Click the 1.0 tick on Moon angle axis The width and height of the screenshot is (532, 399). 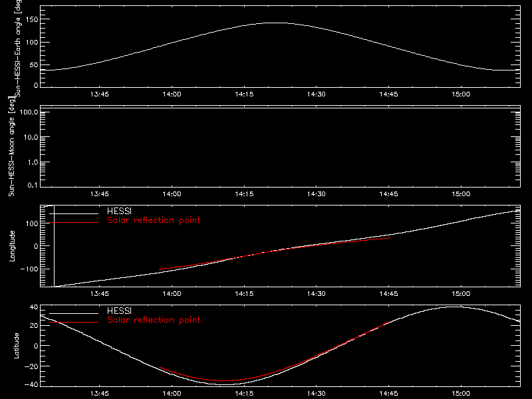pos(33,162)
